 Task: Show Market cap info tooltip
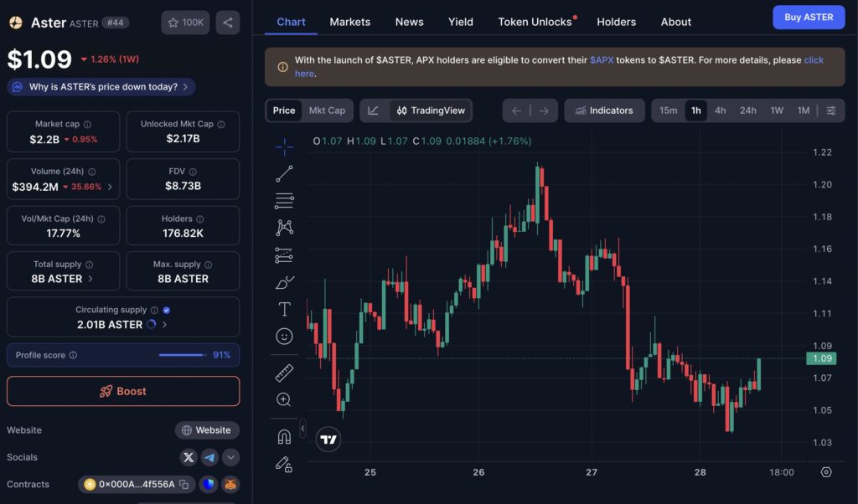pos(87,124)
